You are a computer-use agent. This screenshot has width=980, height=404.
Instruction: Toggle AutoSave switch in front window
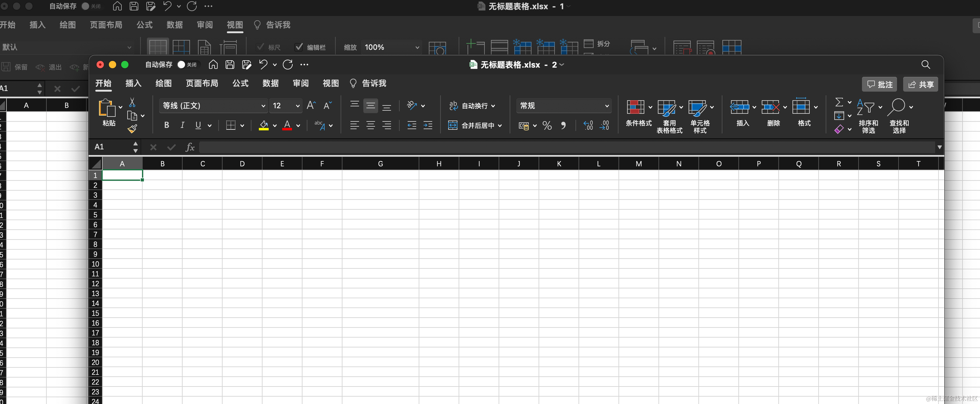click(188, 65)
